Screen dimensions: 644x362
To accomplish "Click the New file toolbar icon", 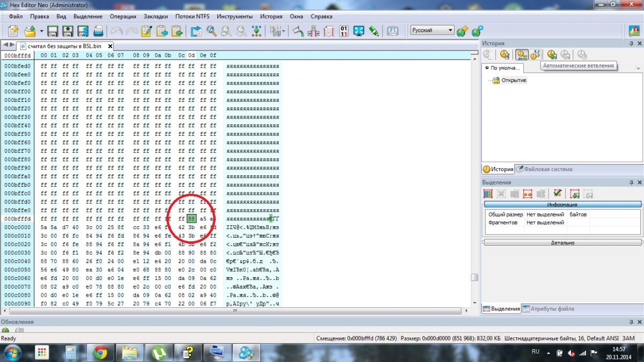I will [x=13, y=31].
